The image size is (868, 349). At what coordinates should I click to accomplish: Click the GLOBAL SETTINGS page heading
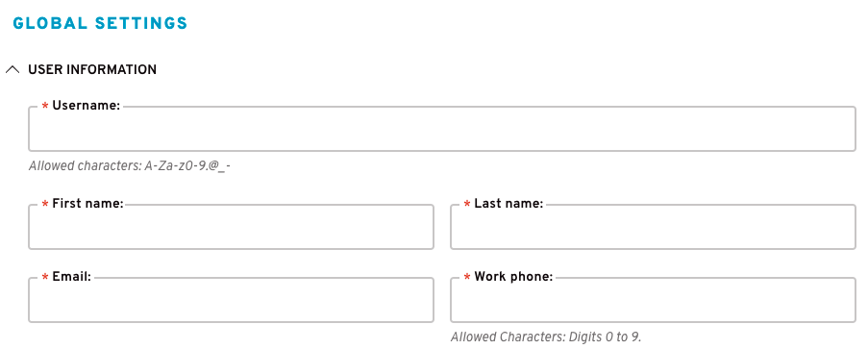[x=100, y=23]
